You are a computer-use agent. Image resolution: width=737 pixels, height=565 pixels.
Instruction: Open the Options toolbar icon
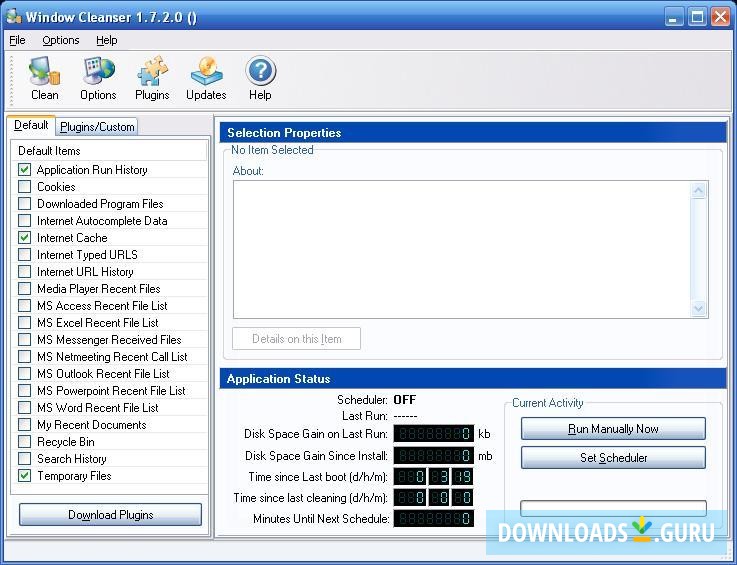coord(98,78)
